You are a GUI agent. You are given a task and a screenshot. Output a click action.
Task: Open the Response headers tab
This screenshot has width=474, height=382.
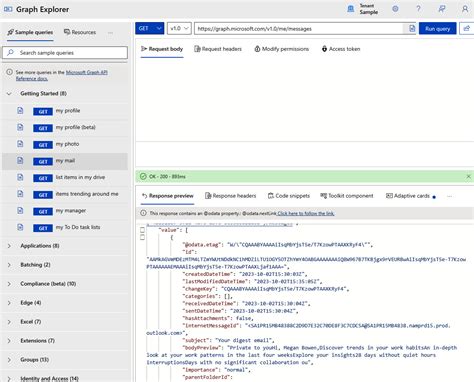point(231,196)
